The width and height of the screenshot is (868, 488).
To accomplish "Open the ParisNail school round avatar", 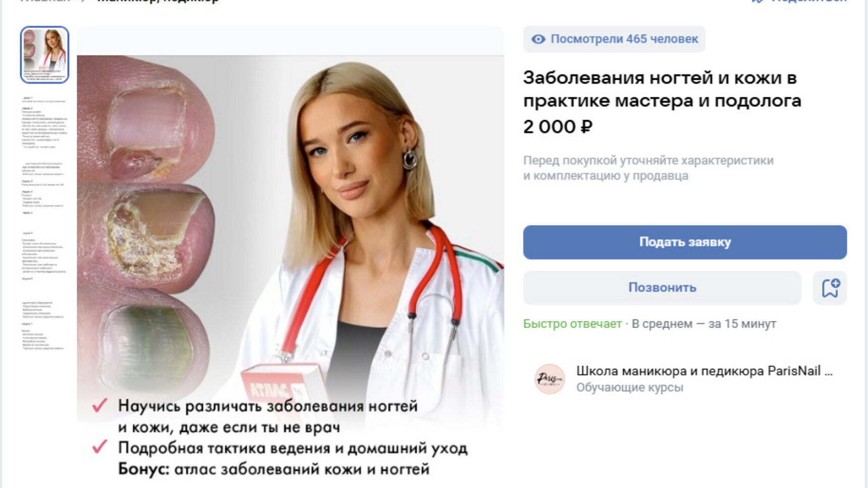I will [x=550, y=378].
